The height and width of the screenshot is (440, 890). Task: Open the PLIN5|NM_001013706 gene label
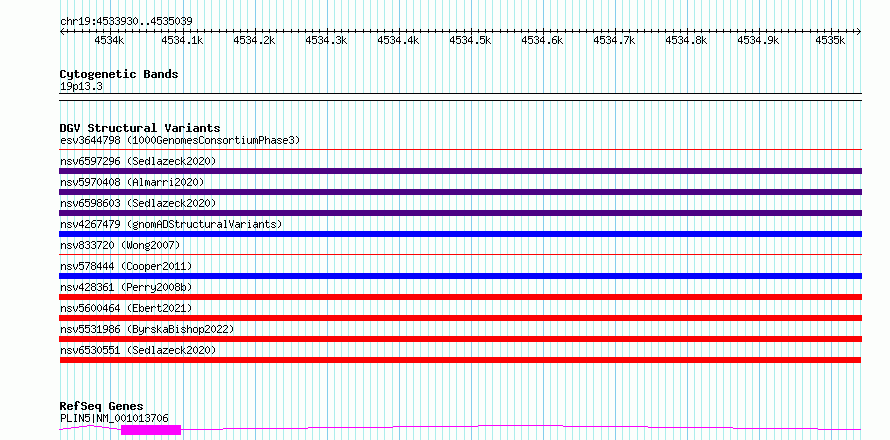114,418
